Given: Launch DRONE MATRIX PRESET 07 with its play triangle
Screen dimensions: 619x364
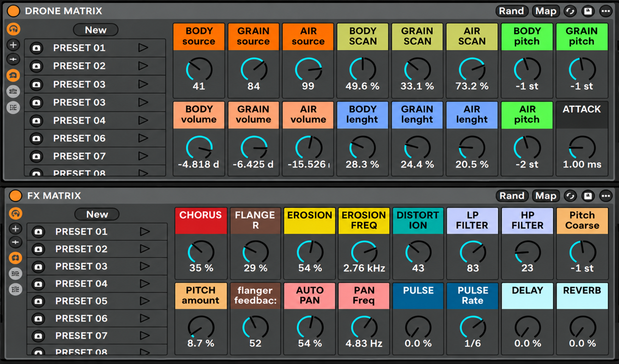Looking at the screenshot, I should click(x=143, y=156).
